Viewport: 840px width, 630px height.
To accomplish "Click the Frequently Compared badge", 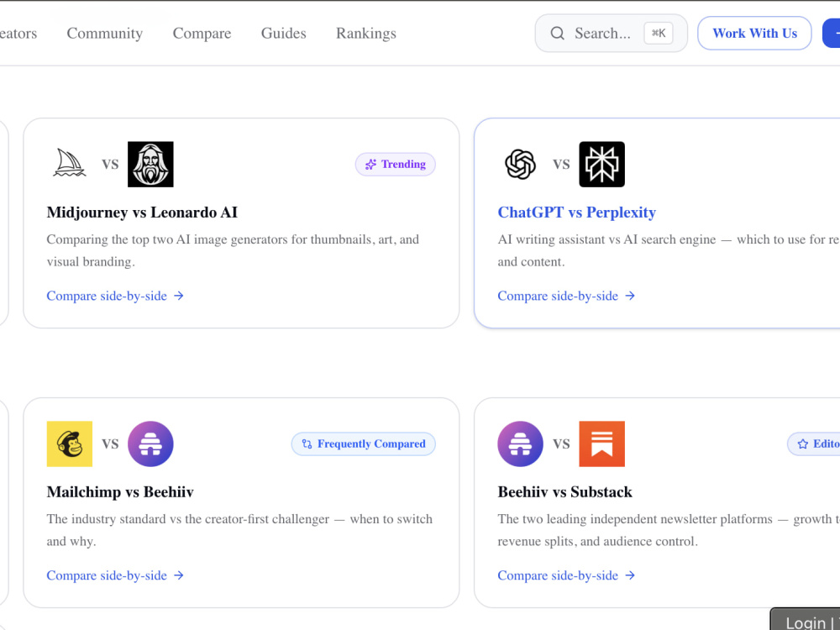I will point(363,444).
